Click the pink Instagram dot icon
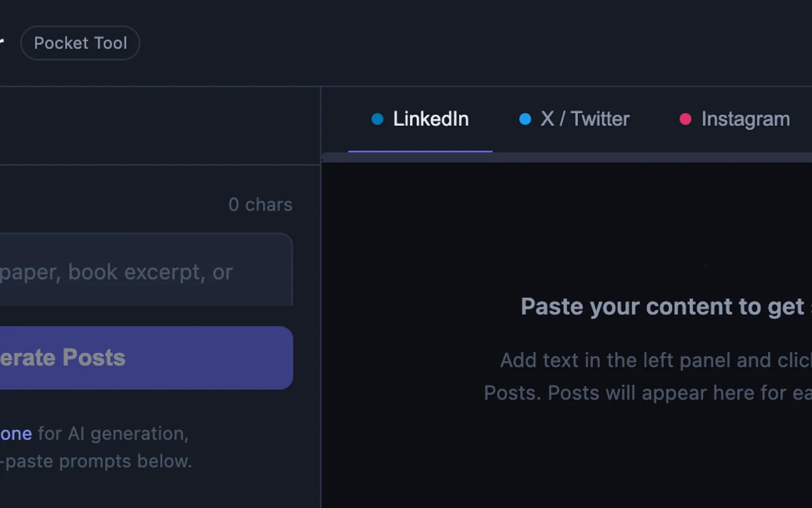Image resolution: width=812 pixels, height=508 pixels. [685, 119]
